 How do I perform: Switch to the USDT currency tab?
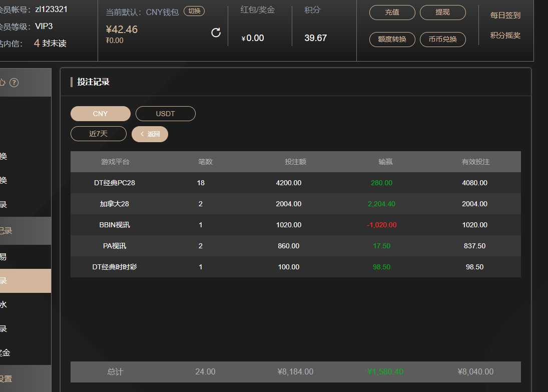[165, 114]
